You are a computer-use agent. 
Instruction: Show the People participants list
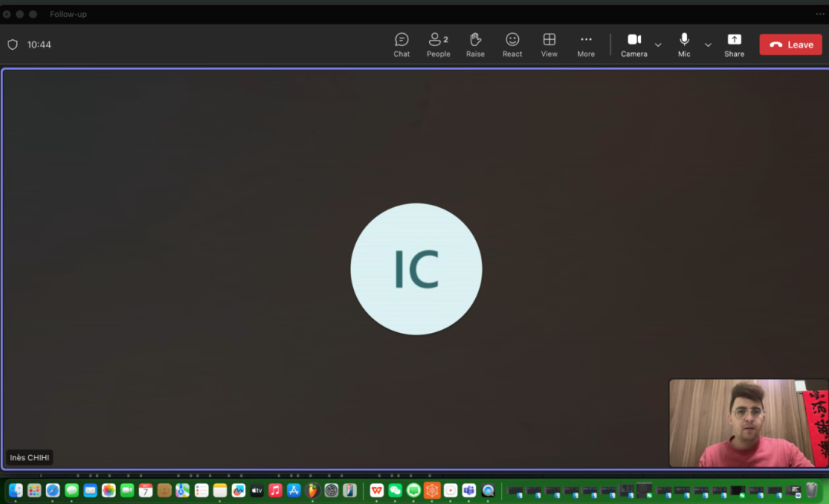coord(438,44)
